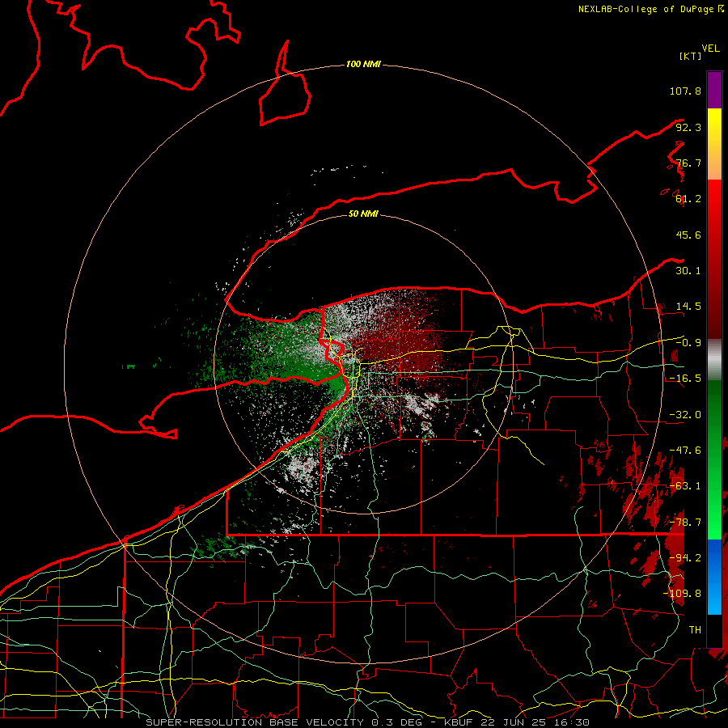Click the 30.1 velocity scale value
728x728 pixels.
688,271
